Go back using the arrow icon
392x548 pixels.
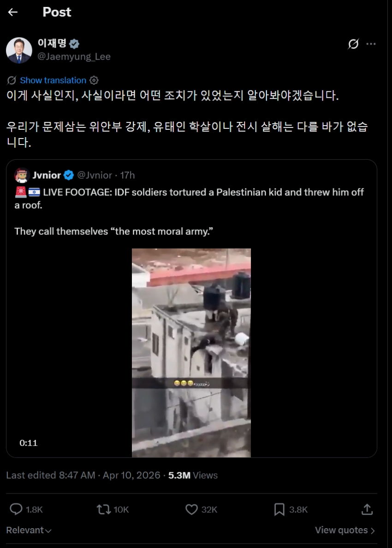click(x=13, y=12)
